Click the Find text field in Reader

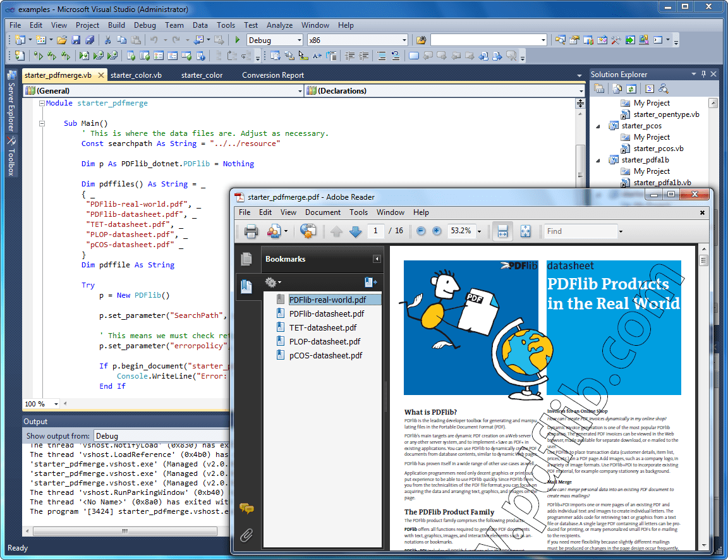(580, 231)
